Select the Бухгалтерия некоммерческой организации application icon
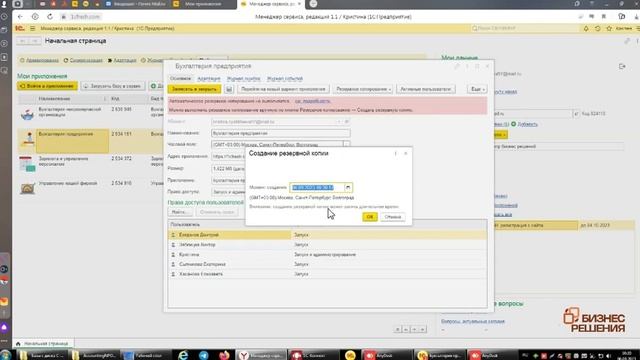Screen dimensions: 640x360 point(27,114)
